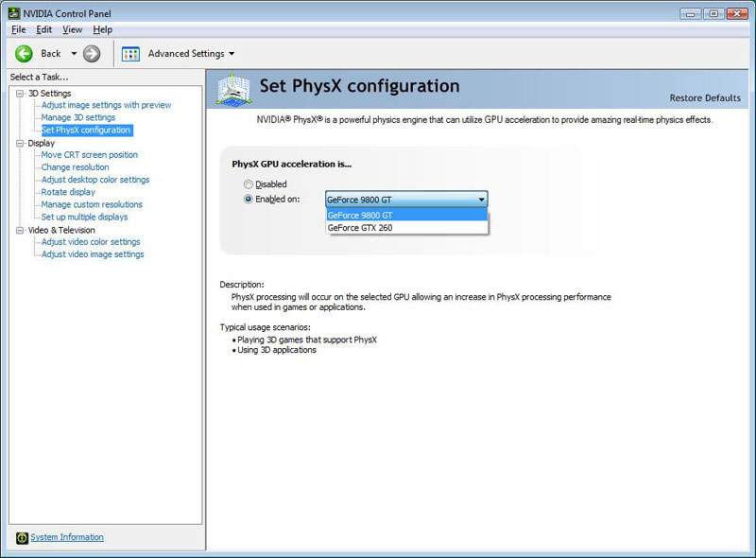Click the Video & Television category label

61,230
